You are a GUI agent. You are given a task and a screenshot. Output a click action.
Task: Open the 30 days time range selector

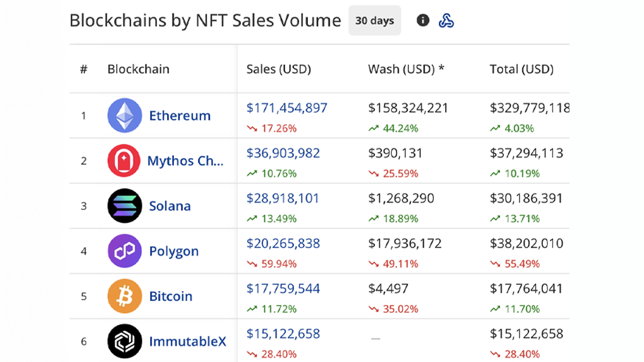click(x=374, y=20)
